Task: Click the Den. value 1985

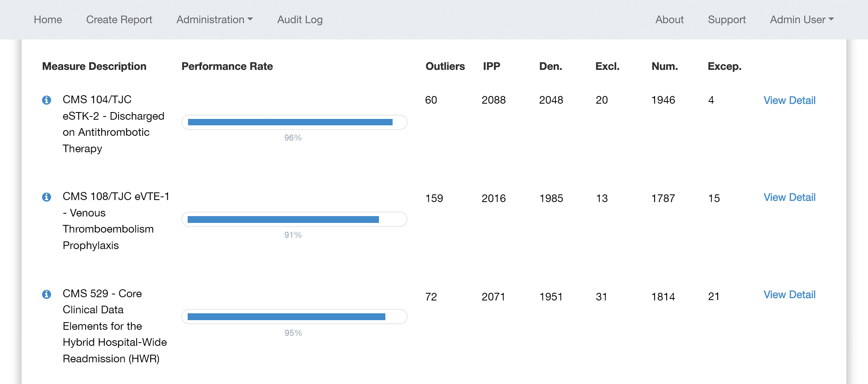Action: (551, 198)
